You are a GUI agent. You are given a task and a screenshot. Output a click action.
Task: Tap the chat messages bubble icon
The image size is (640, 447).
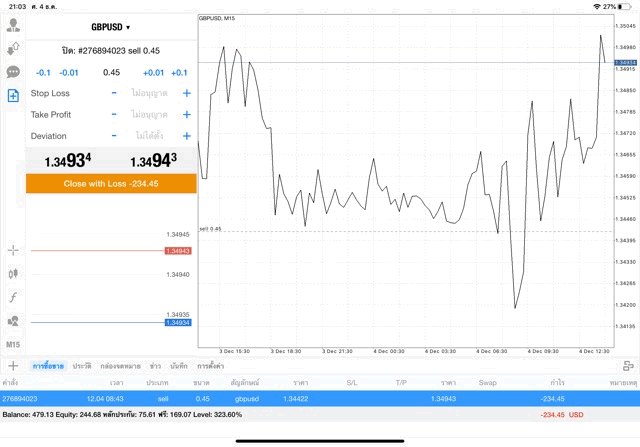coord(13,72)
